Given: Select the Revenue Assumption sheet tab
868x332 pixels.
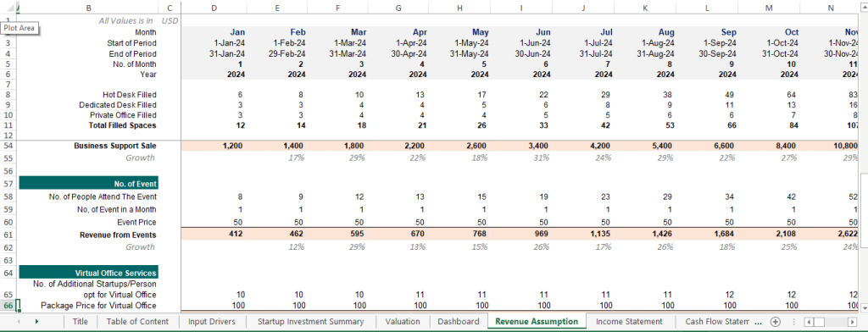Looking at the screenshot, I should click(x=537, y=322).
